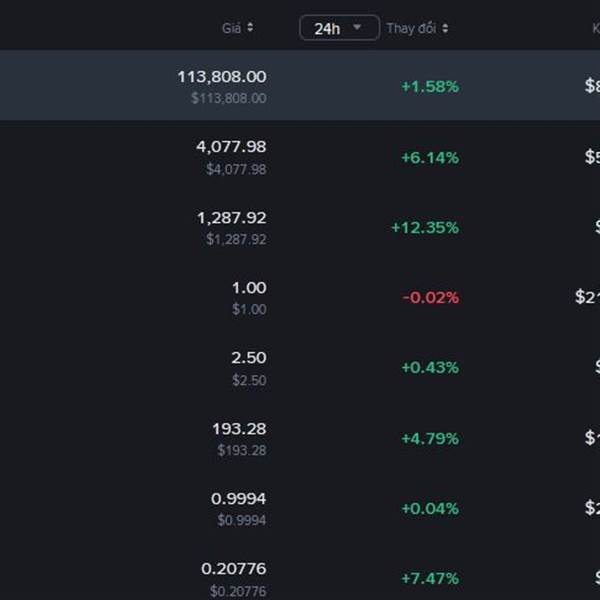Click the +6.14% change value

pyautogui.click(x=430, y=157)
